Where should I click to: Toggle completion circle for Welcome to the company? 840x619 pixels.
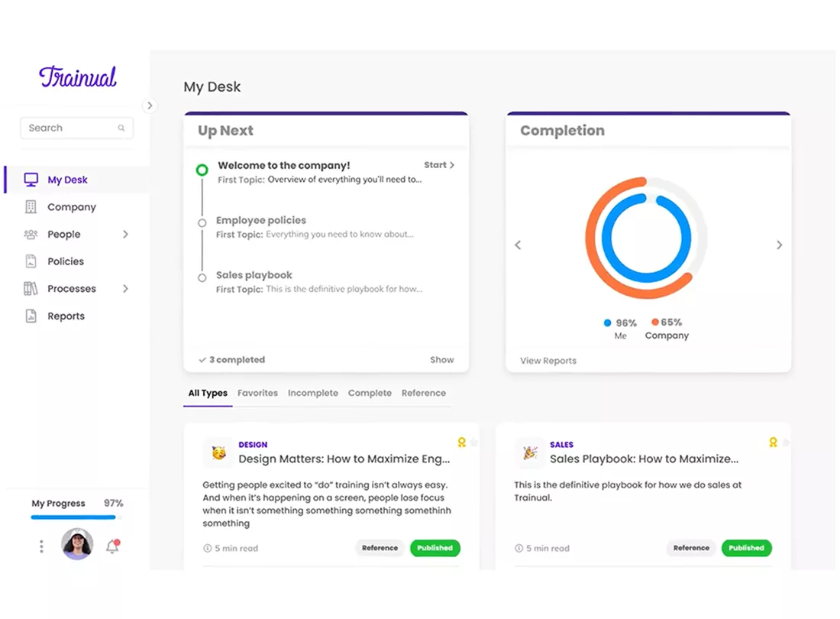click(x=202, y=169)
